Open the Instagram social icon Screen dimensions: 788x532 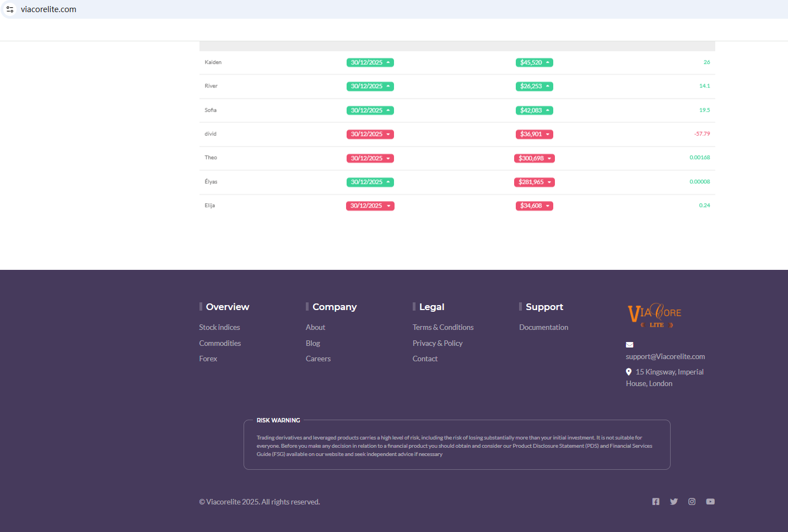[692, 502]
